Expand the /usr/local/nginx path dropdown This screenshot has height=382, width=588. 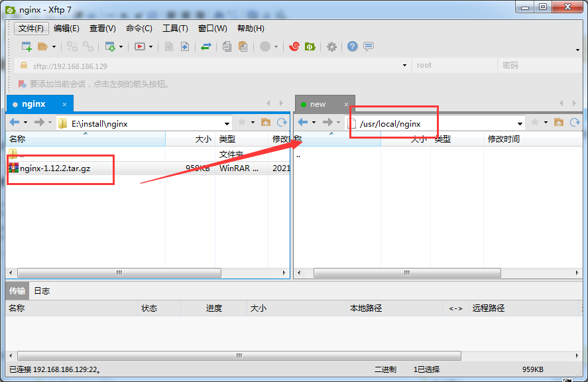520,124
